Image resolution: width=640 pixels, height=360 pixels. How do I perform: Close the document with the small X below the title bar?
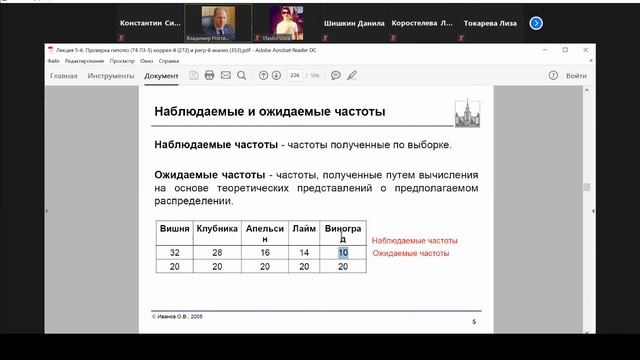tap(591, 61)
